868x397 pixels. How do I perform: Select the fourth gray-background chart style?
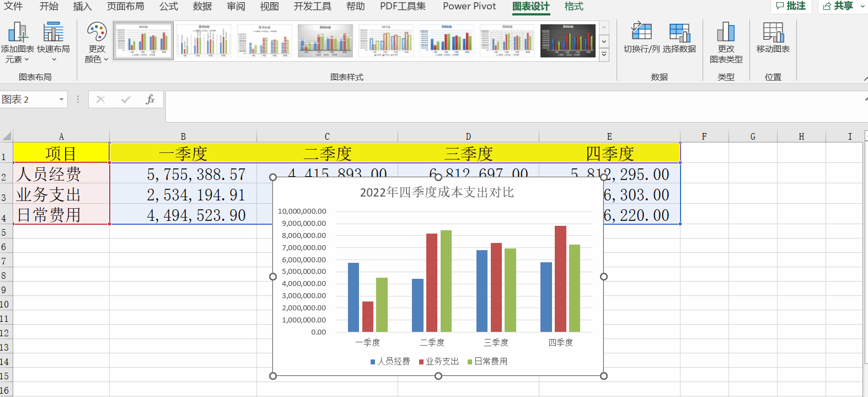[x=325, y=41]
